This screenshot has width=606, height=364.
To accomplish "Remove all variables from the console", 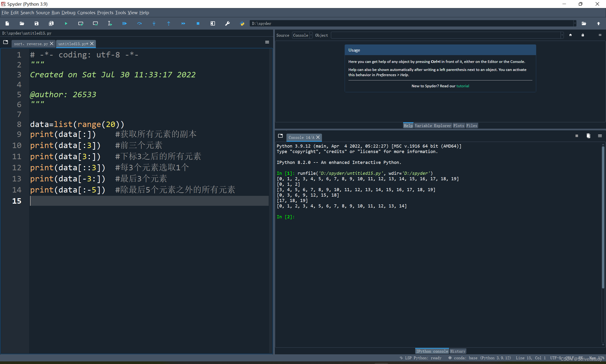I will pyautogui.click(x=588, y=136).
